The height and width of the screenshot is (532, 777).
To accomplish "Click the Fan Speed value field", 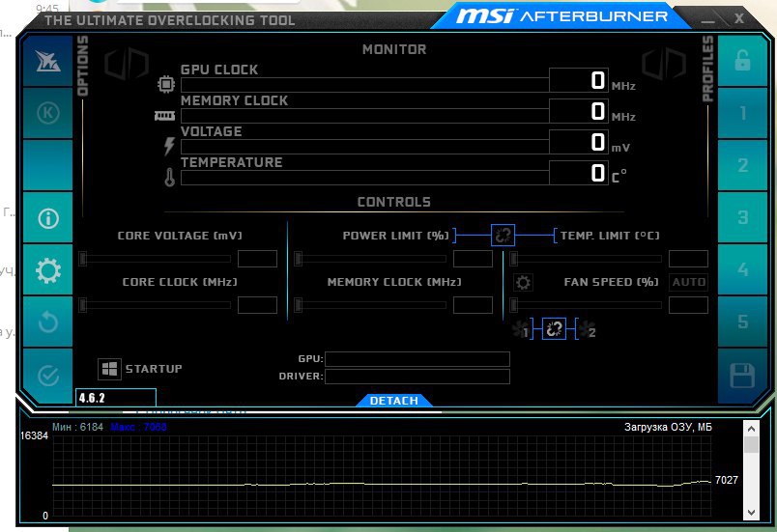I will (x=688, y=305).
